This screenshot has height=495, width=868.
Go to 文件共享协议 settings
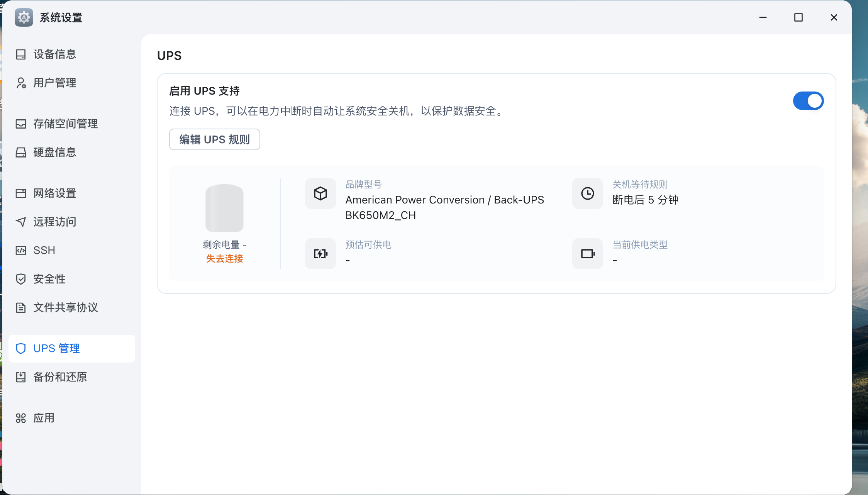pos(72,308)
